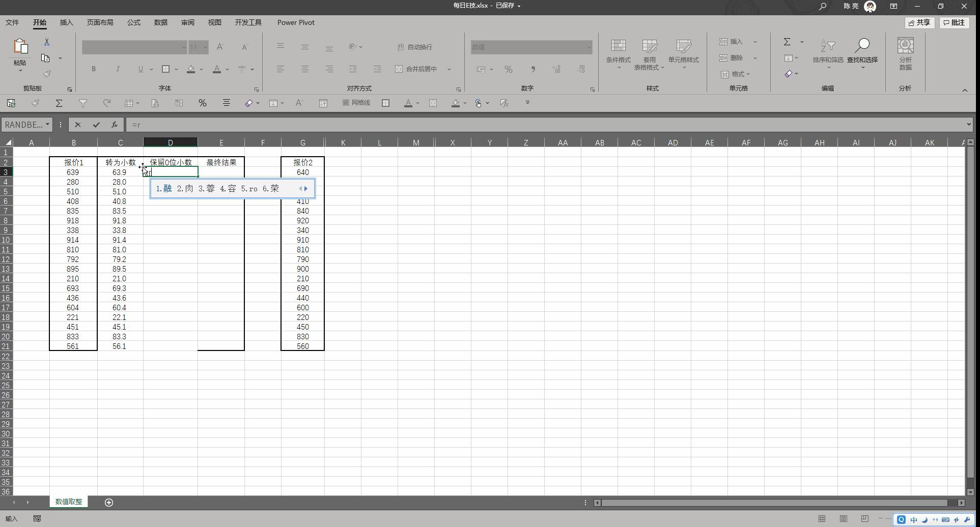Click the increase decimal places icon
Viewport: 980px width, 527px height.
pos(556,69)
